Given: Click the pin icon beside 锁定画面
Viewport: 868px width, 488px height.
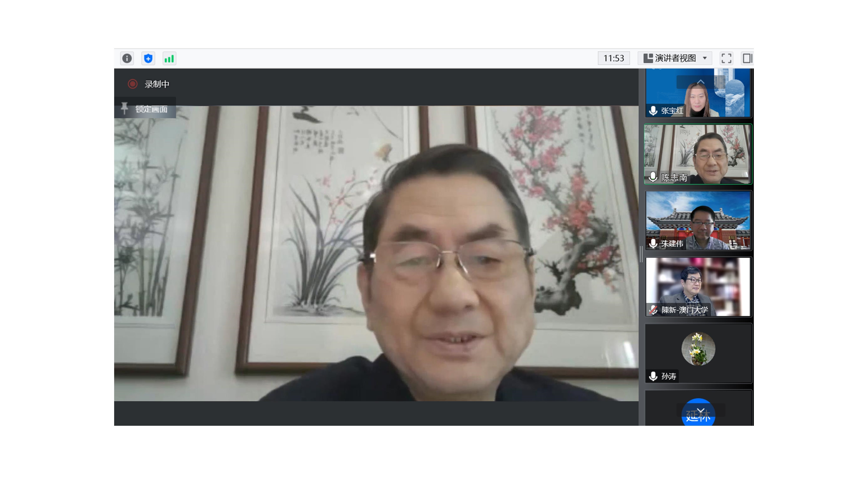Looking at the screenshot, I should coord(124,108).
